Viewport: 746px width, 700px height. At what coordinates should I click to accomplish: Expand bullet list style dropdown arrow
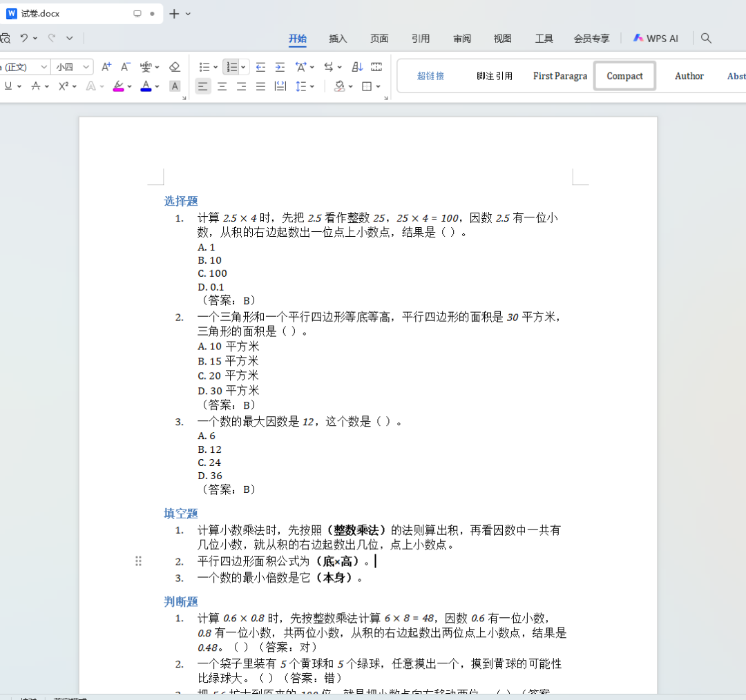216,67
